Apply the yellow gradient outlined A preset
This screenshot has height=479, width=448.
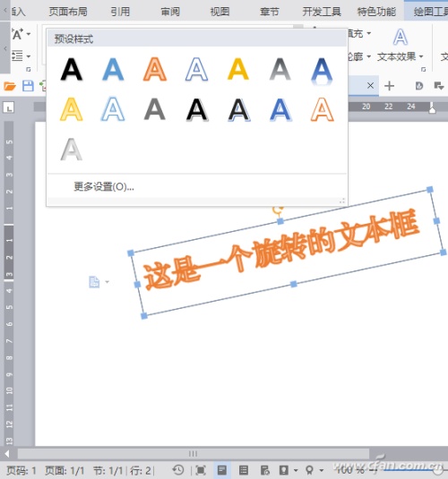[71, 109]
